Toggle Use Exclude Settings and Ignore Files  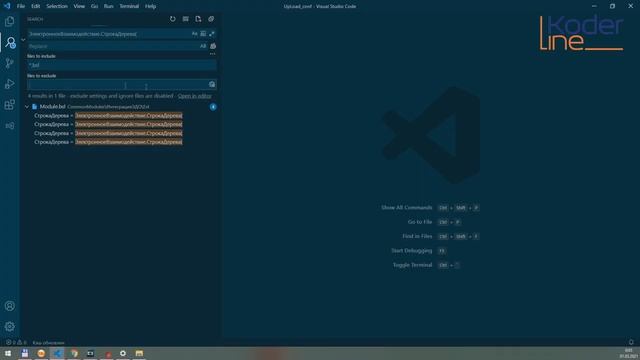212,84
